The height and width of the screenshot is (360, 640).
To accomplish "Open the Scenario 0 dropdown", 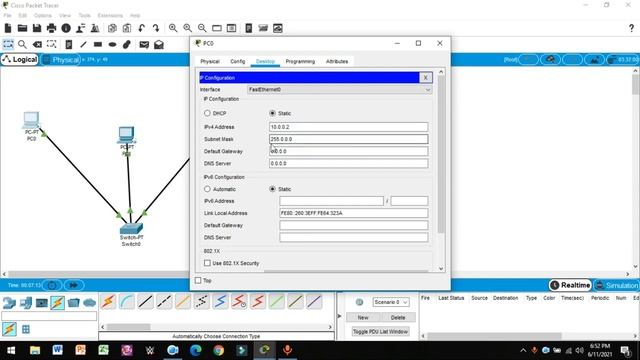I will [391, 302].
